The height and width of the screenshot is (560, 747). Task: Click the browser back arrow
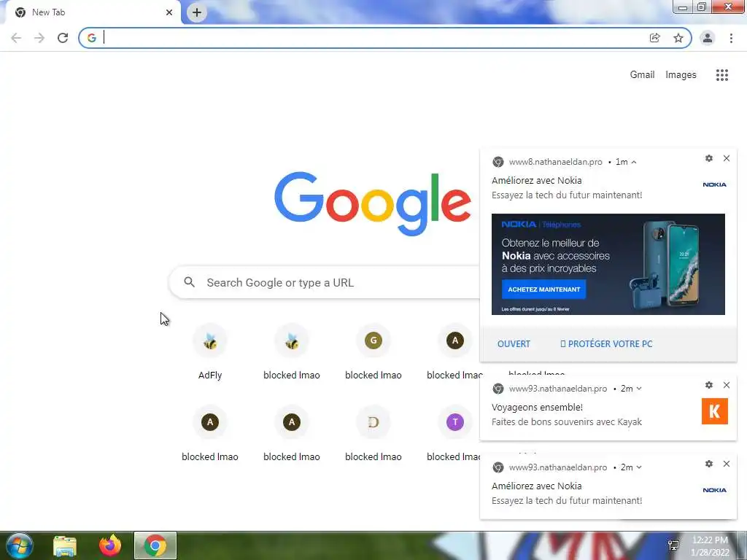(x=16, y=38)
